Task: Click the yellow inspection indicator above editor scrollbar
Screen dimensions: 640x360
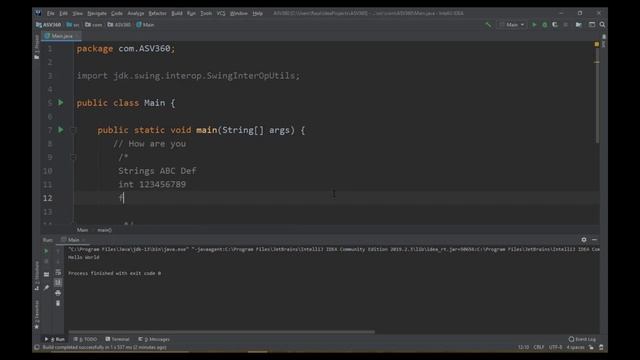Action: (x=597, y=44)
